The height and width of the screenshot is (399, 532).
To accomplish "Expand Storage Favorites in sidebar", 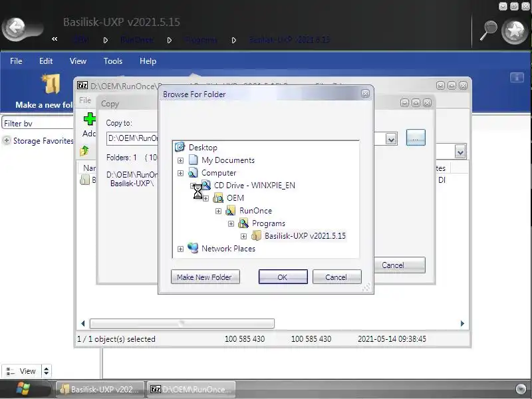I will tap(7, 140).
